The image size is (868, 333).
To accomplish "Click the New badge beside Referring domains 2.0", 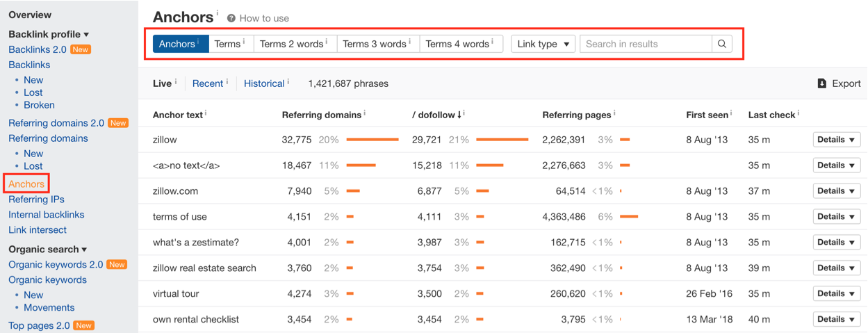I will 118,123.
